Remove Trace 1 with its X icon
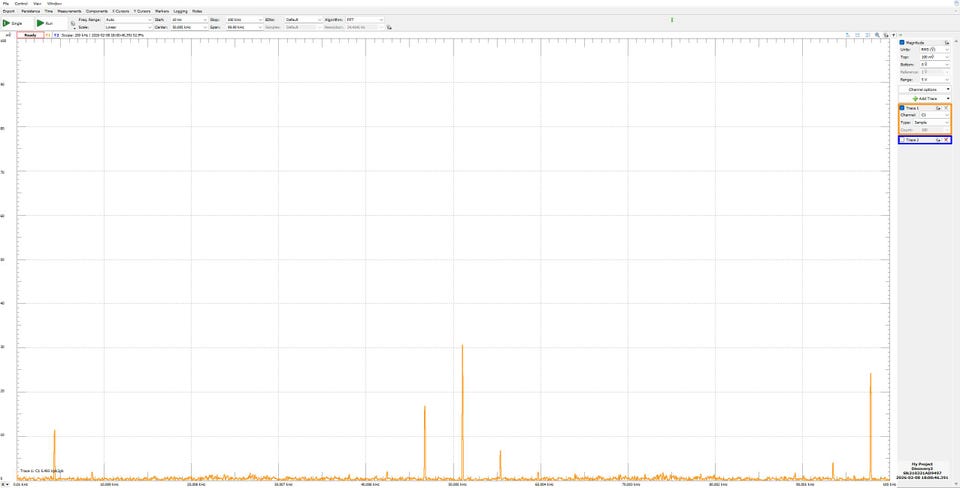This screenshot has width=960, height=488. [946, 108]
